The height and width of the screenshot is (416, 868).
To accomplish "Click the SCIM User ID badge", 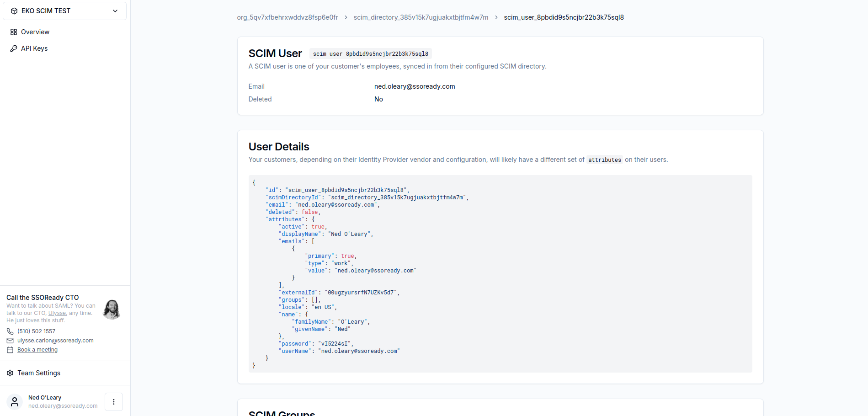I will [371, 54].
